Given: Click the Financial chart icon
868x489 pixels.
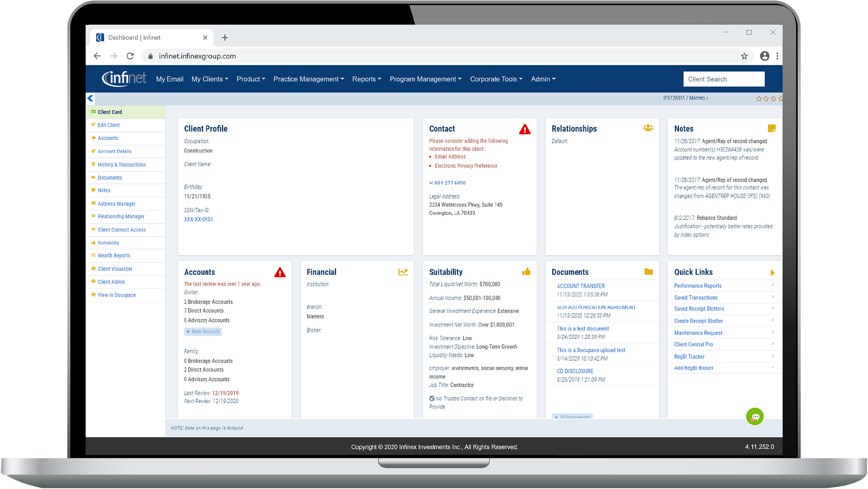Looking at the screenshot, I should (403, 272).
